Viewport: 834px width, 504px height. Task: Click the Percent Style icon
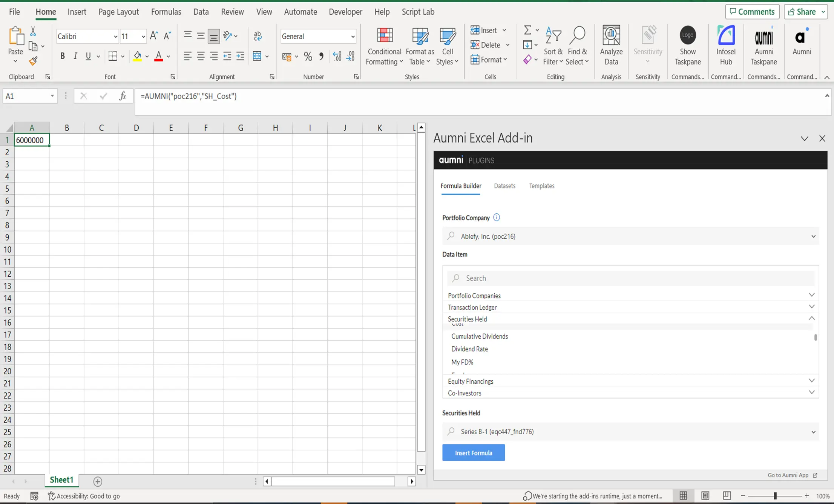[308, 57]
